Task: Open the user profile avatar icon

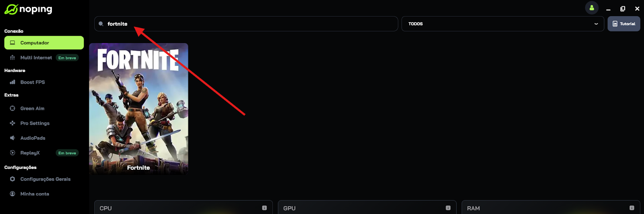Action: click(592, 8)
